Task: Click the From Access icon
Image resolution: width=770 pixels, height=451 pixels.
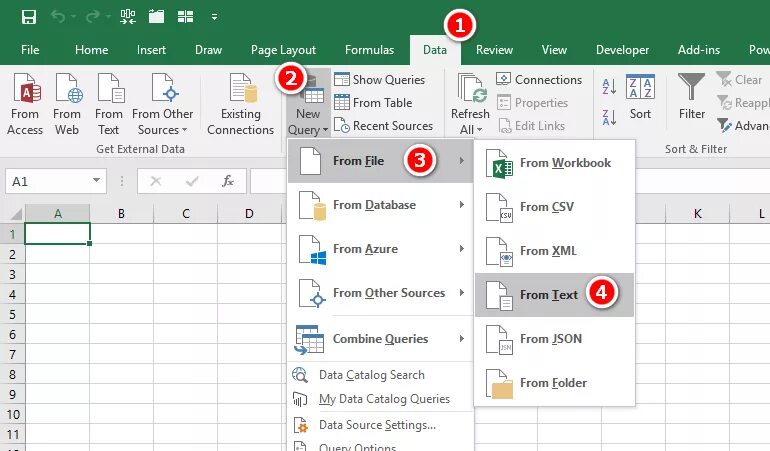Action: coord(26,88)
